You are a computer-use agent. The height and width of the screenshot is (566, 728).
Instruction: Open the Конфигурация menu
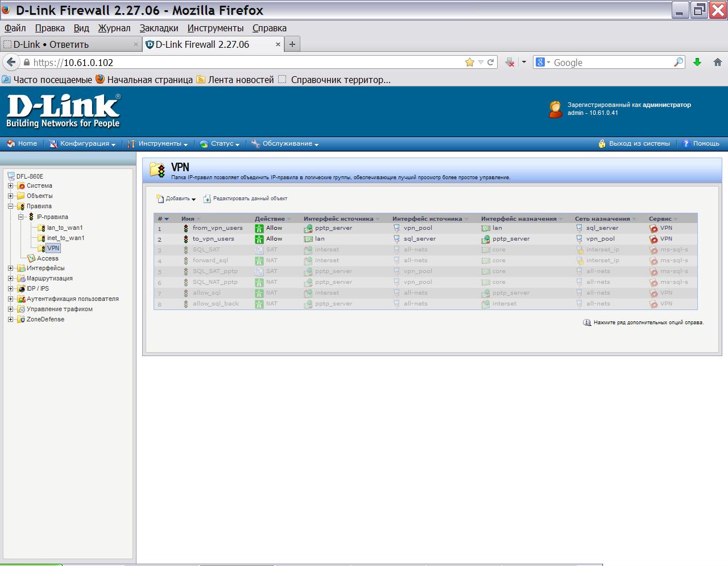82,144
